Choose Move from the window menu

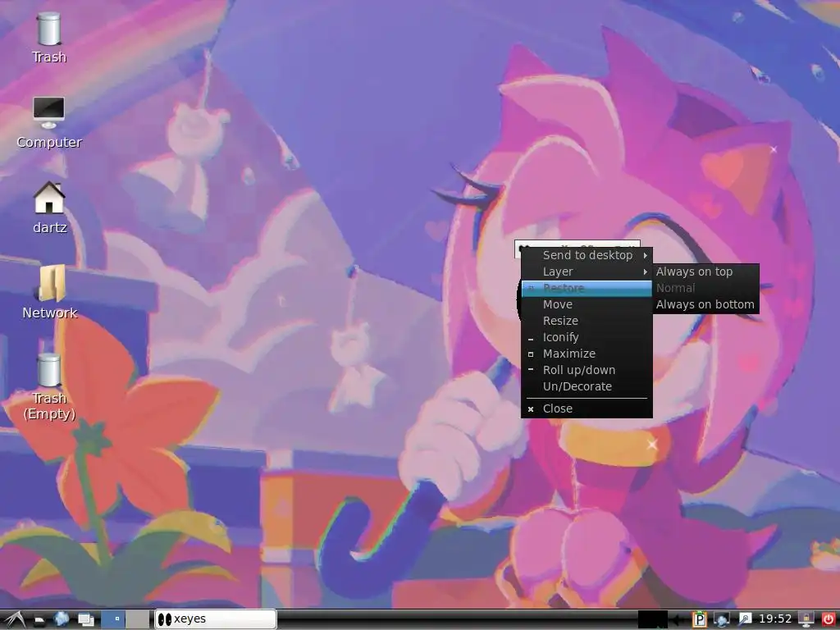[x=587, y=304]
